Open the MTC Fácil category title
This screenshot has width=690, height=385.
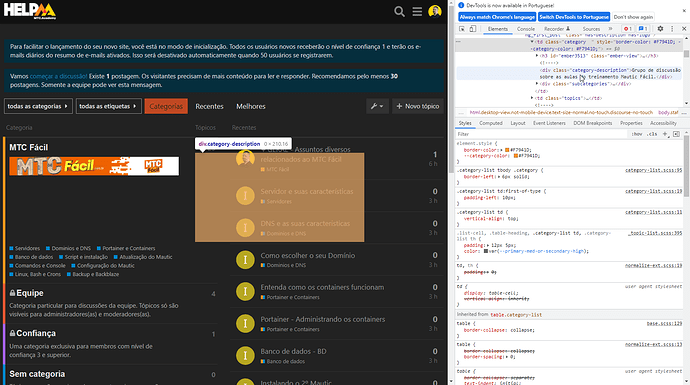click(29, 147)
